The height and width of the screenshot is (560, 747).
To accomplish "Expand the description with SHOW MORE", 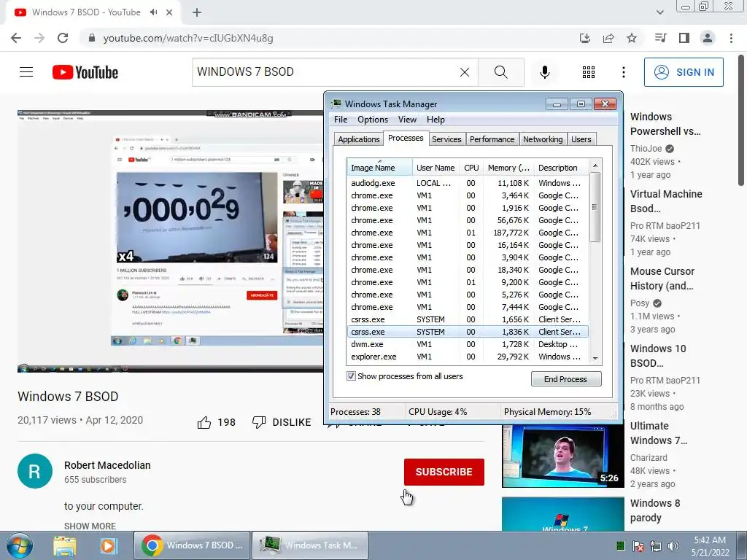I will pos(90,526).
